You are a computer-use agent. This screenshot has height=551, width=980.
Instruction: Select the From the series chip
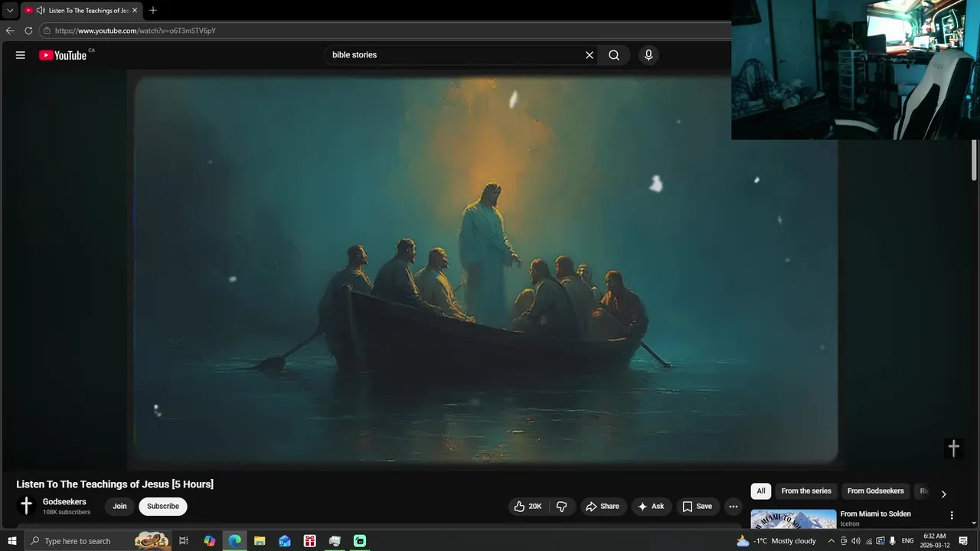coord(806,491)
